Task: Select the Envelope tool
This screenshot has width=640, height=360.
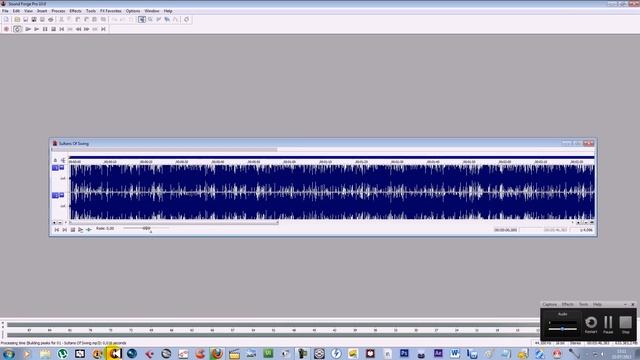Action: [176, 20]
